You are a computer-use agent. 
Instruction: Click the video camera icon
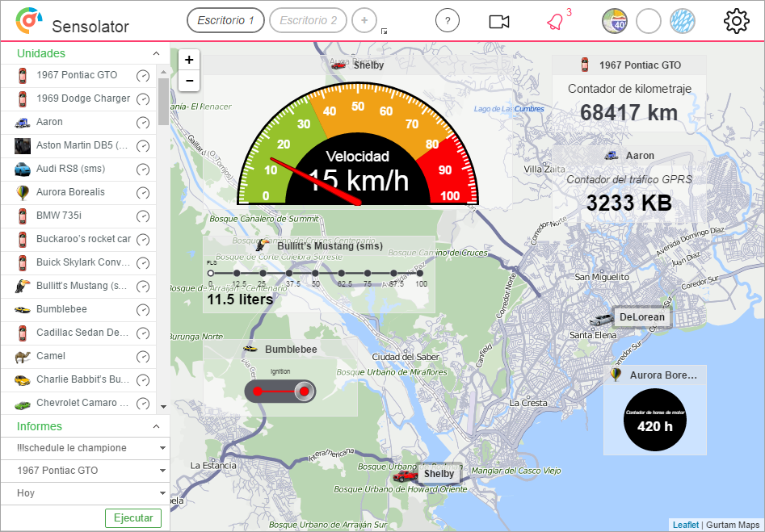(499, 22)
